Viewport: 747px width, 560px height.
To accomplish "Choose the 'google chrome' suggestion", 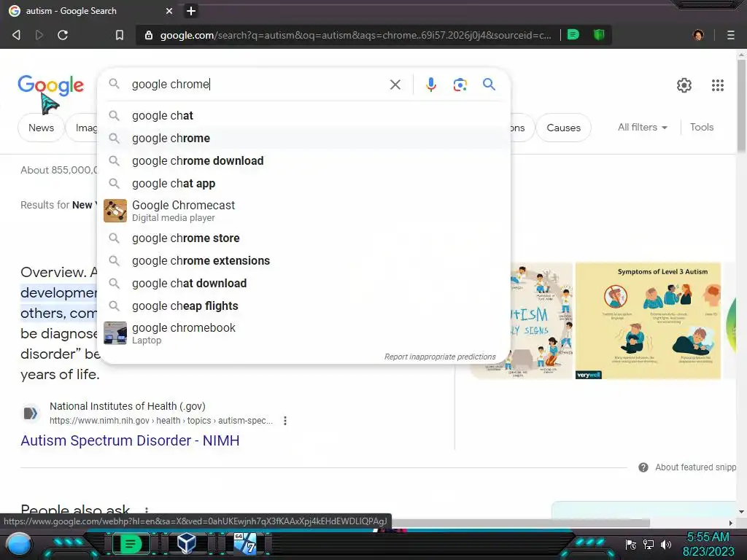I will click(x=304, y=138).
